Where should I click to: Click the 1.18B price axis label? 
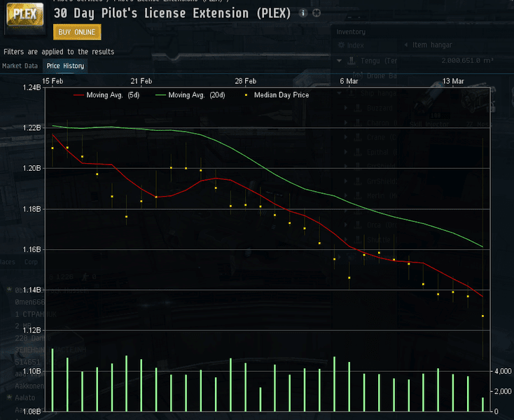pos(32,209)
